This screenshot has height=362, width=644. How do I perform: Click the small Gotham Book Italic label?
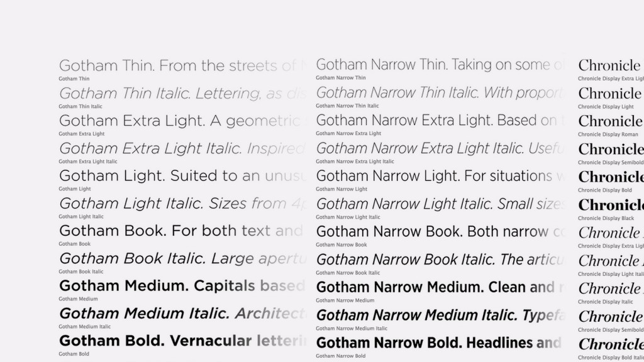point(81,271)
